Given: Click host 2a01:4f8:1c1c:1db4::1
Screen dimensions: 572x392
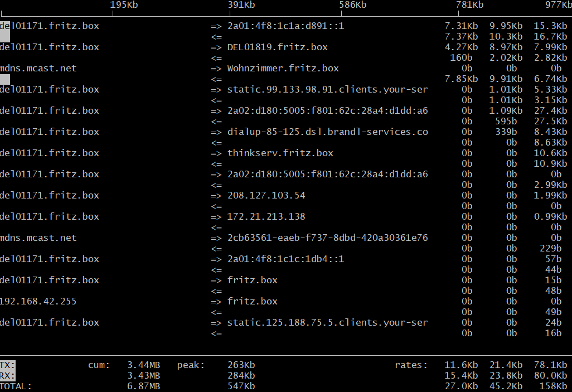Looking at the screenshot, I should click(x=285, y=259).
